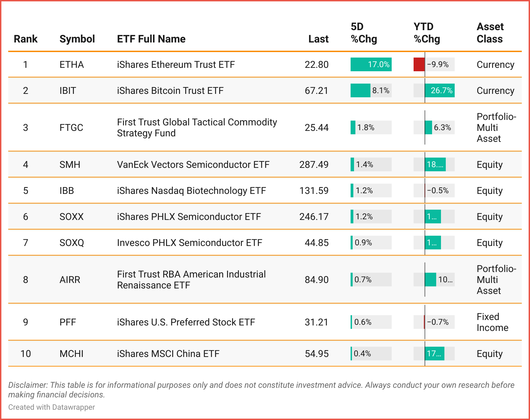Screen dimensions: 530x420
Task: Select the ETF Full Name header
Action: tap(151, 39)
